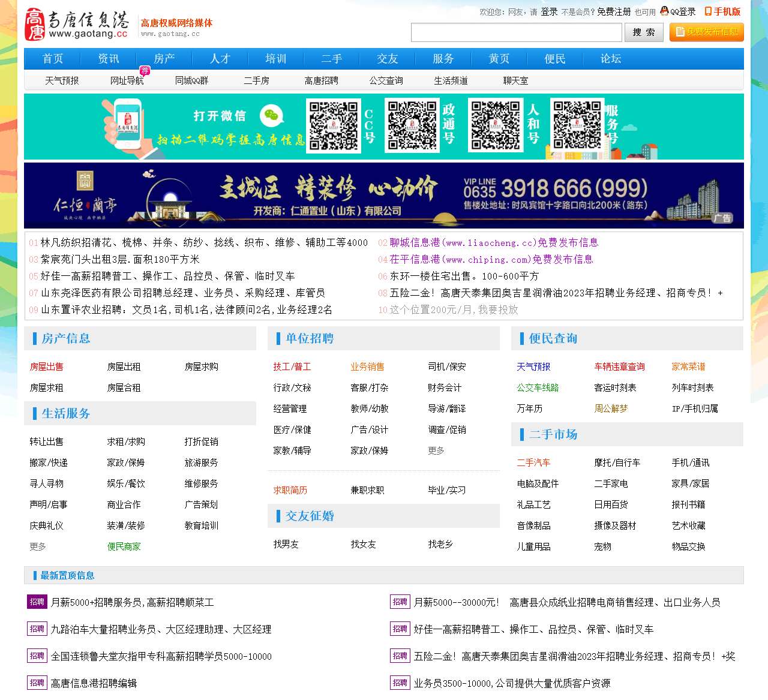768x700 pixels.
Task: Click the 招聘 badge beside 业务员3500-10000 listing
Action: pos(400,683)
